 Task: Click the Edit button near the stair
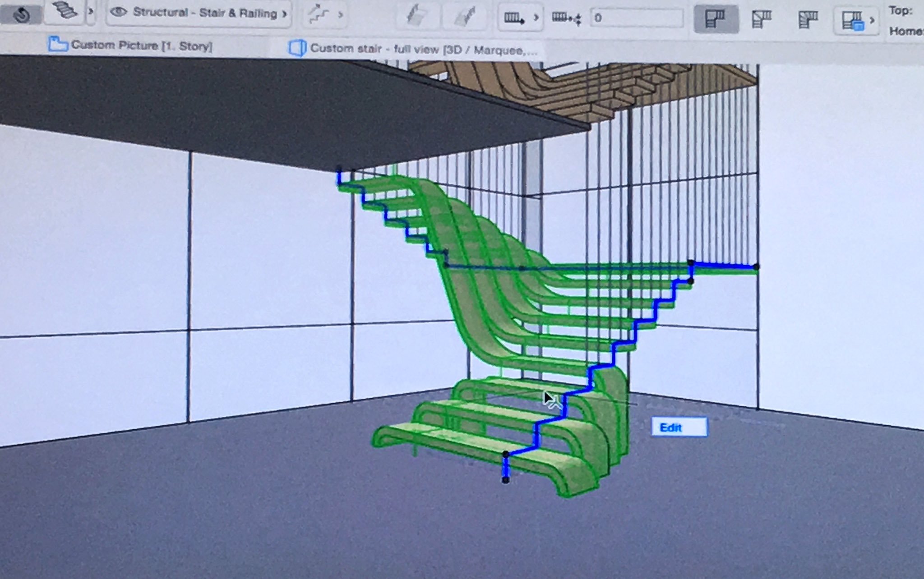click(x=679, y=427)
